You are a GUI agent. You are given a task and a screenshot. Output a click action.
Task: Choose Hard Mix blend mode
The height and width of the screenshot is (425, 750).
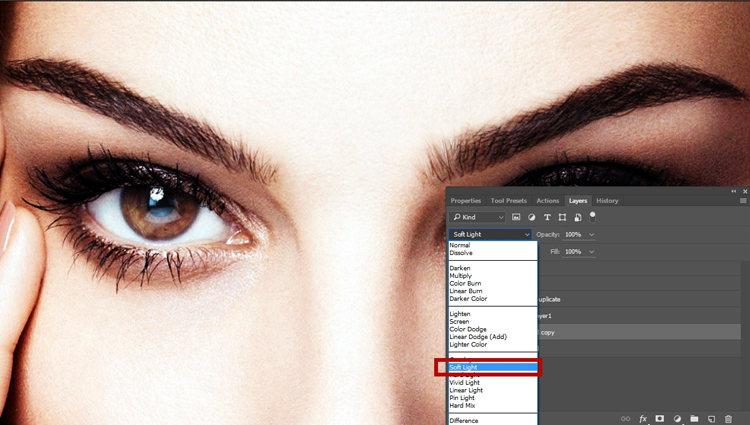(x=493, y=406)
